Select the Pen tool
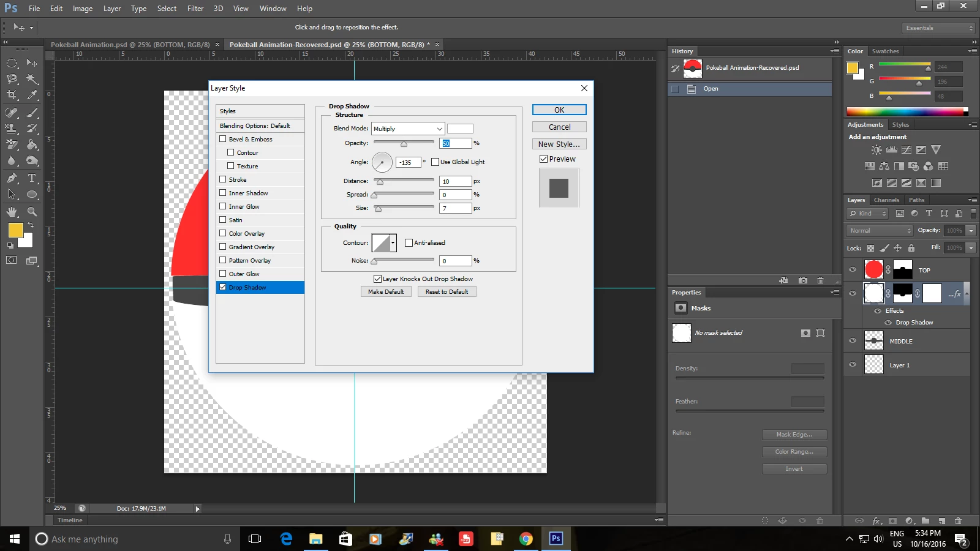The height and width of the screenshot is (551, 980). coord(12,178)
